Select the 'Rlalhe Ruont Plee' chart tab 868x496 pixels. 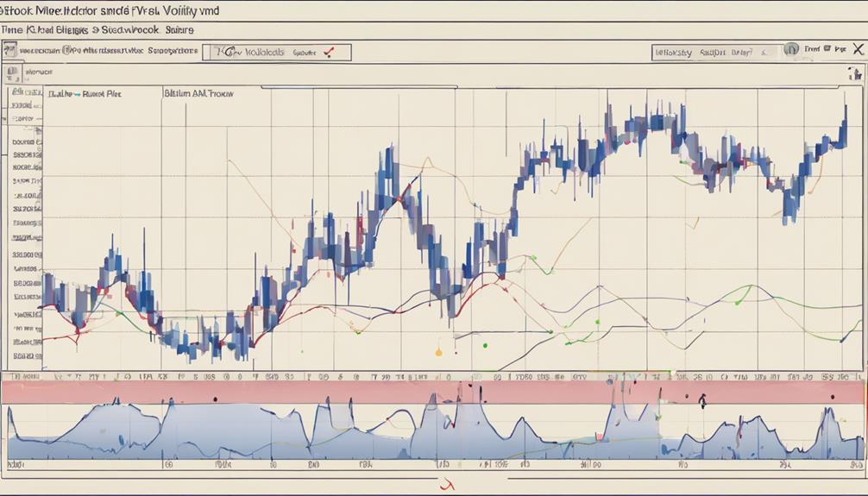pos(85,94)
